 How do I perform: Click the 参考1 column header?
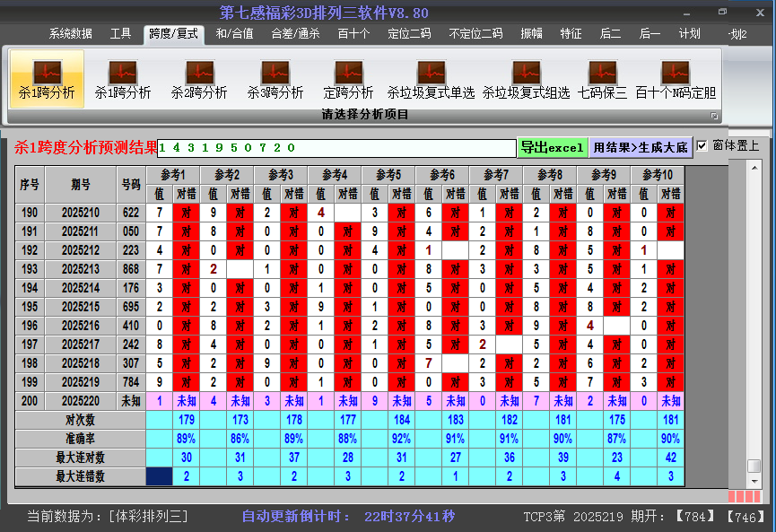(173, 175)
